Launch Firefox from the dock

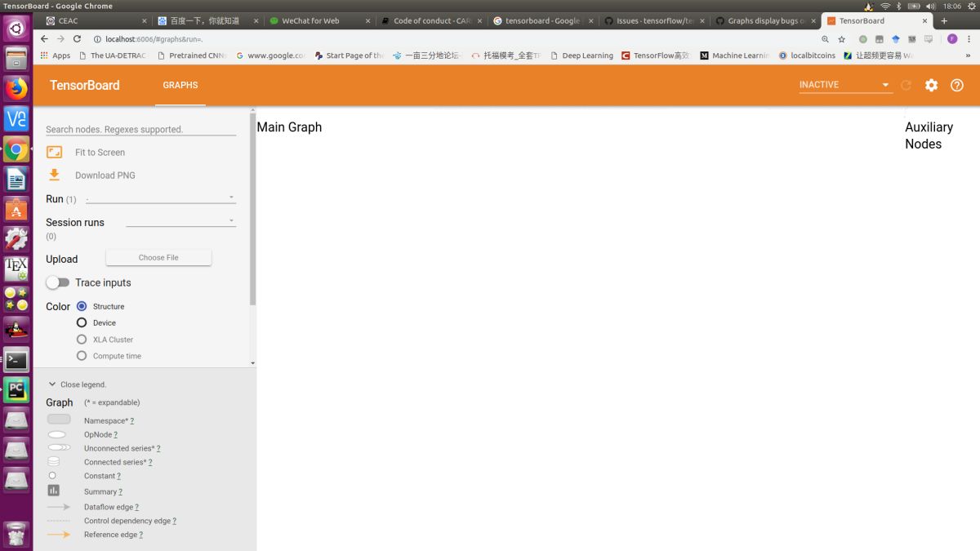(16, 88)
